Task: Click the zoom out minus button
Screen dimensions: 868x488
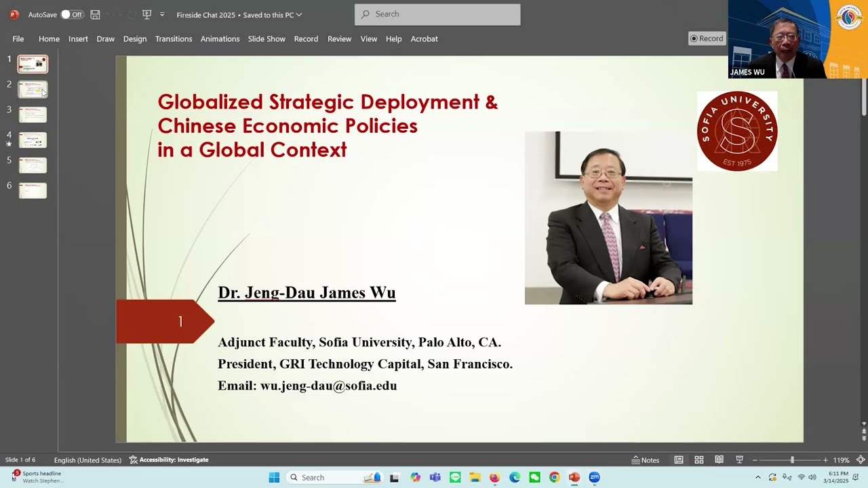Action: [x=755, y=460]
